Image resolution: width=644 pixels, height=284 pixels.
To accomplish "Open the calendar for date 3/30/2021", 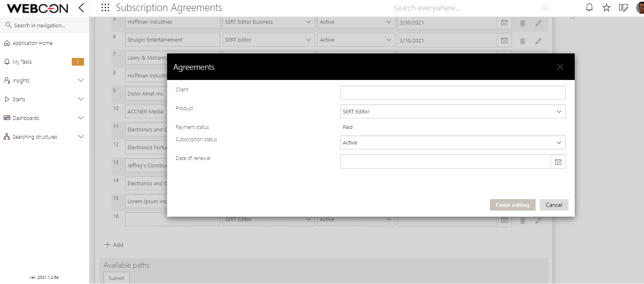I will pos(504,22).
